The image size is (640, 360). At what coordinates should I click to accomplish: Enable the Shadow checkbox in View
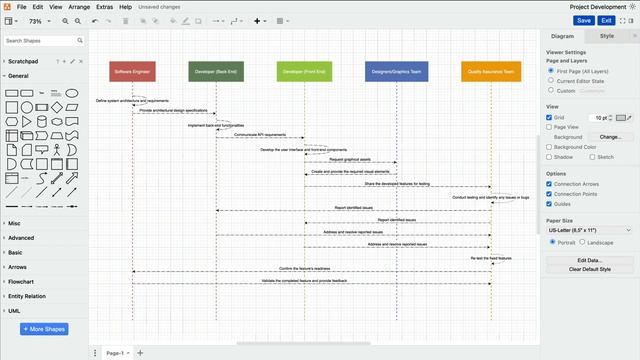pos(549,157)
